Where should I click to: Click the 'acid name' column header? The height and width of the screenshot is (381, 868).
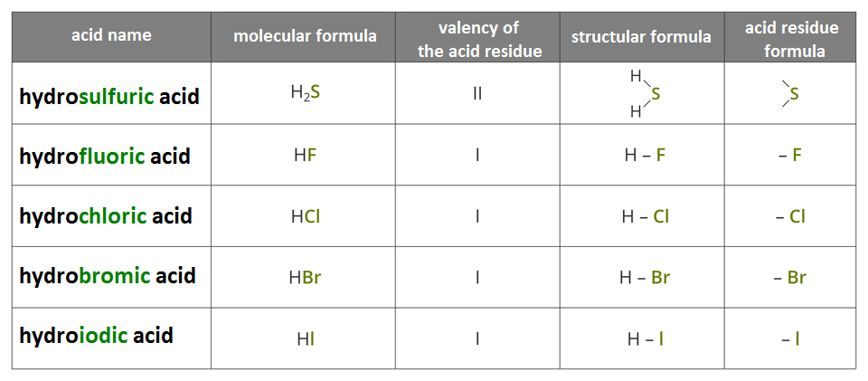tap(111, 35)
